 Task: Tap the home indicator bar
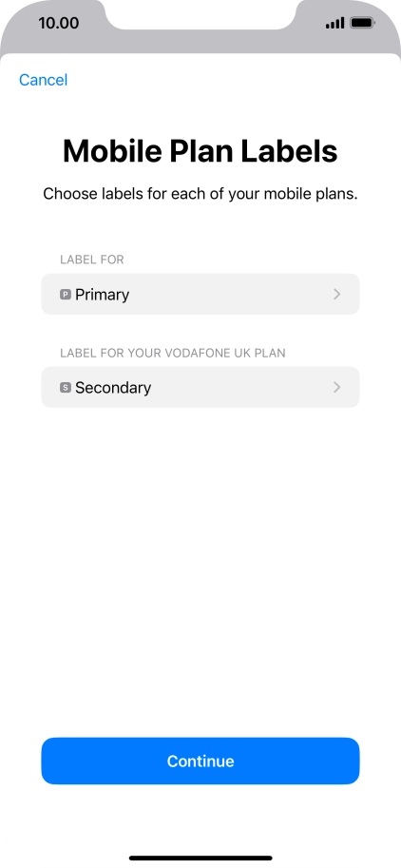point(200,858)
